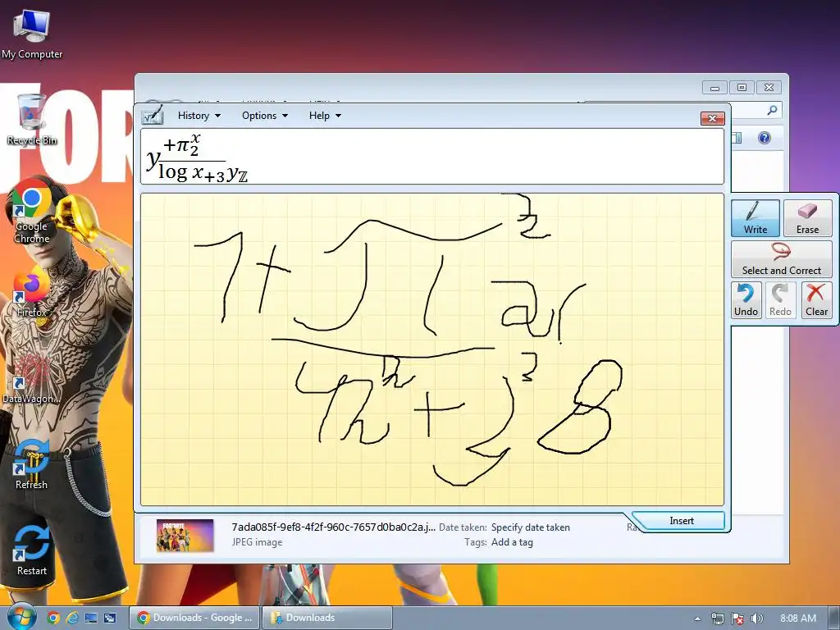This screenshot has height=630, width=840.
Task: Click Internet Explorer taskbar icon
Action: click(72, 618)
